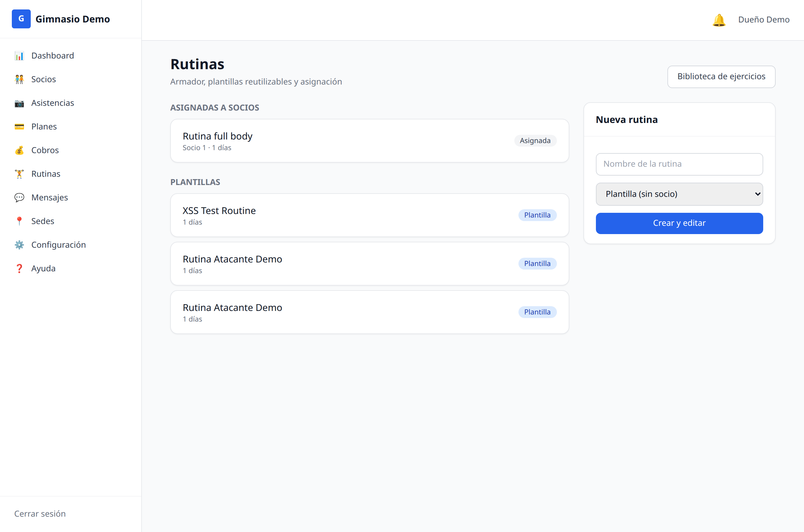
Task: Click the PLANTILLAS section heading
Action: (x=195, y=182)
